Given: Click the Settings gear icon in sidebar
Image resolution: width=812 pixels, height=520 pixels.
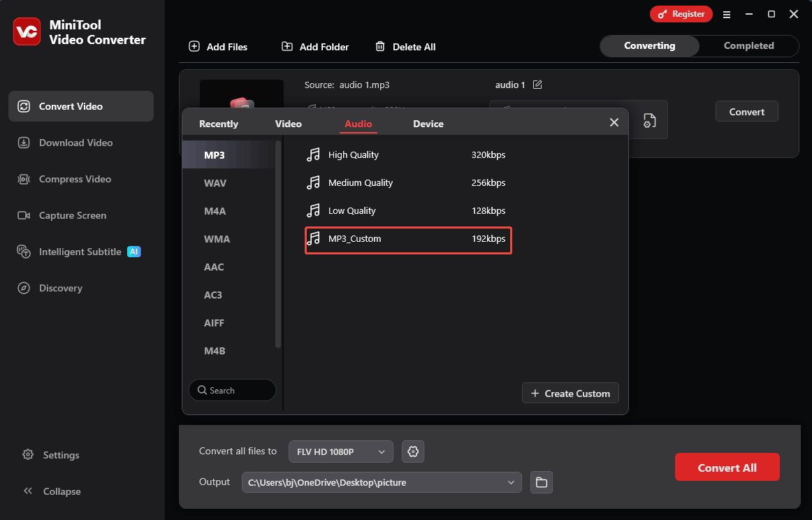Looking at the screenshot, I should pyautogui.click(x=28, y=455).
